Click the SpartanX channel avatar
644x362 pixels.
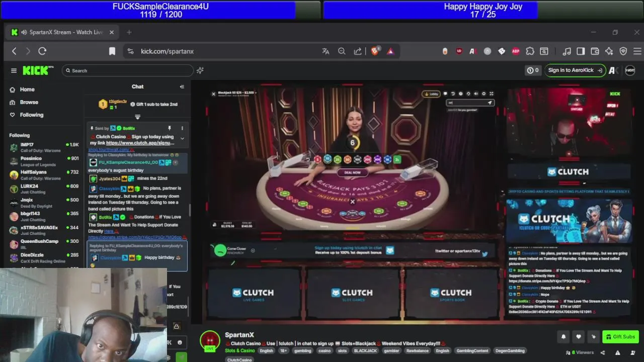210,341
